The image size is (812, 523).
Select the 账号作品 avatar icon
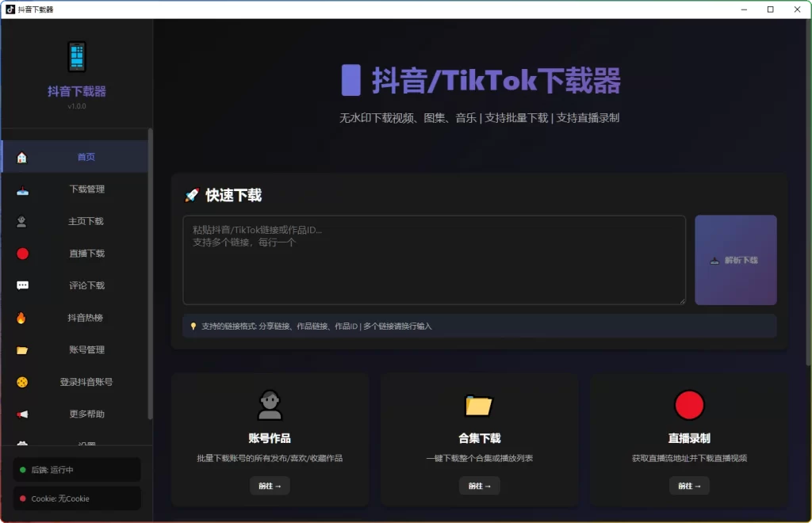(270, 405)
